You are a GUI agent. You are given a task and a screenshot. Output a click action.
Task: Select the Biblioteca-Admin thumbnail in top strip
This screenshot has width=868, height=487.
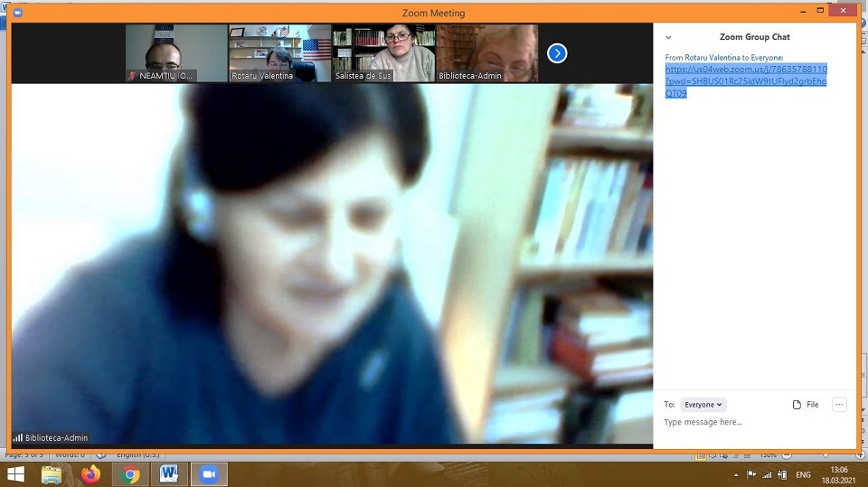(487, 53)
